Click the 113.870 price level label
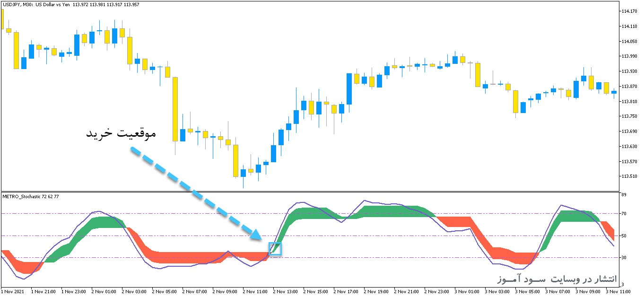The width and height of the screenshot is (644, 297). tap(629, 86)
